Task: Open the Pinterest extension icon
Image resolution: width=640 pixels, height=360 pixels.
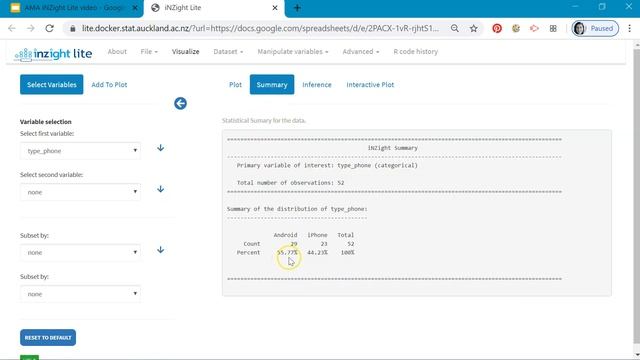Action: click(x=497, y=28)
